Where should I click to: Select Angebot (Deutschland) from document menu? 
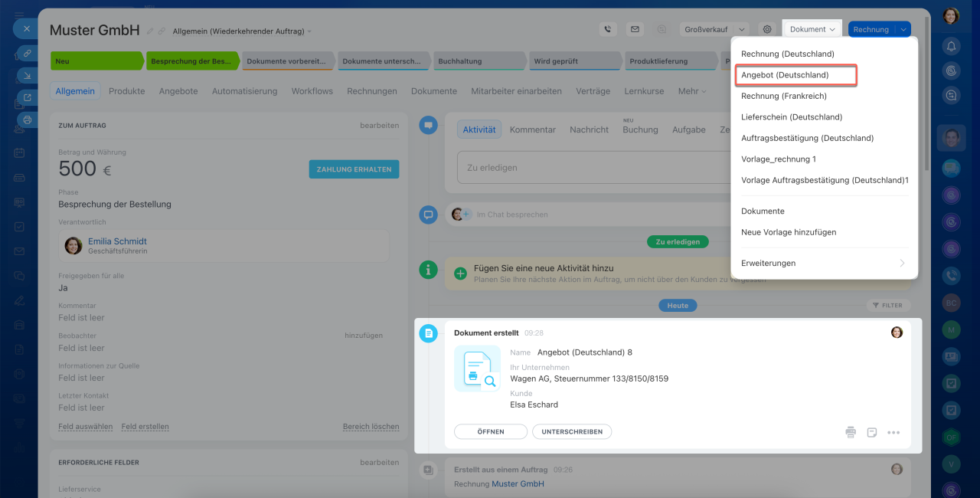(x=795, y=75)
